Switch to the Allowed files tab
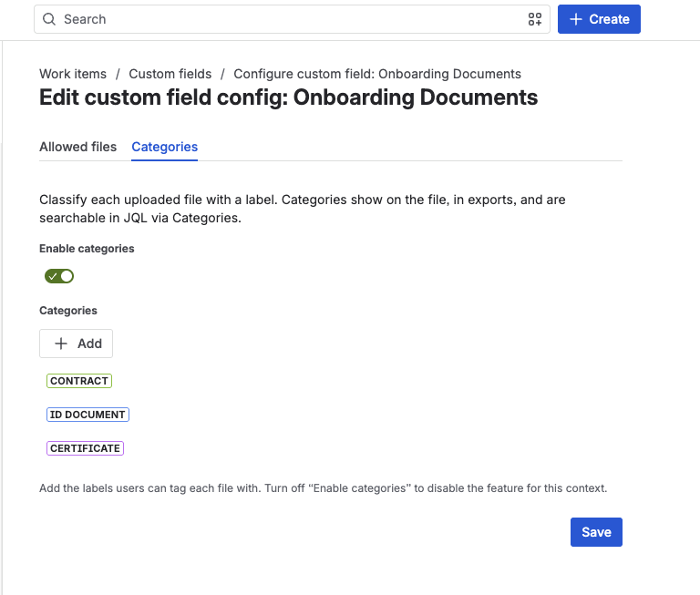 pyautogui.click(x=77, y=147)
